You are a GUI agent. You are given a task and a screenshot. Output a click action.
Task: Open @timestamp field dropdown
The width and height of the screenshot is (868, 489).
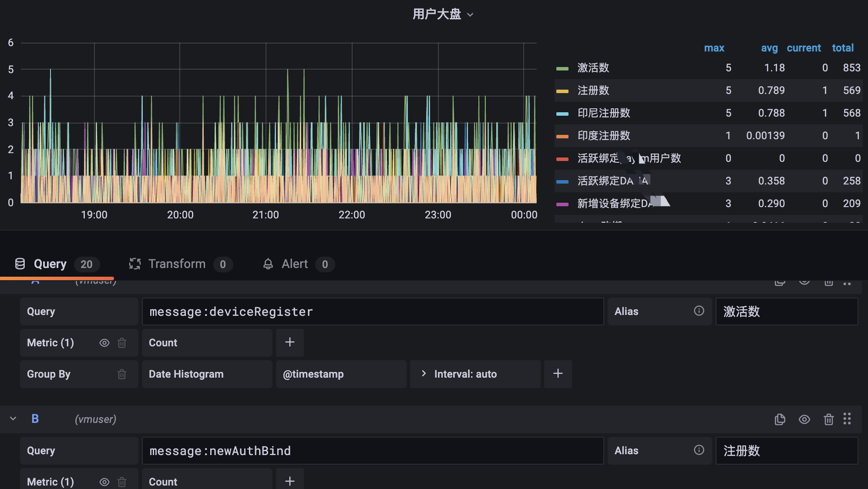pos(341,374)
